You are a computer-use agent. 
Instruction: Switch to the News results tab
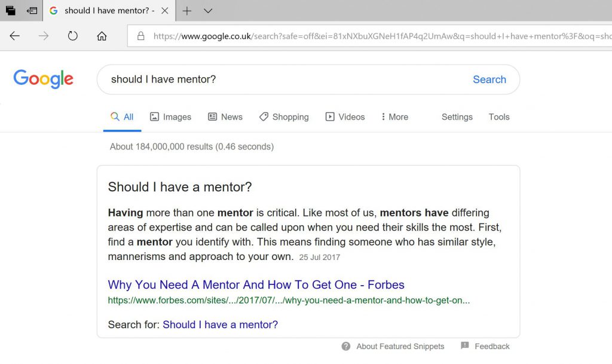(x=225, y=117)
